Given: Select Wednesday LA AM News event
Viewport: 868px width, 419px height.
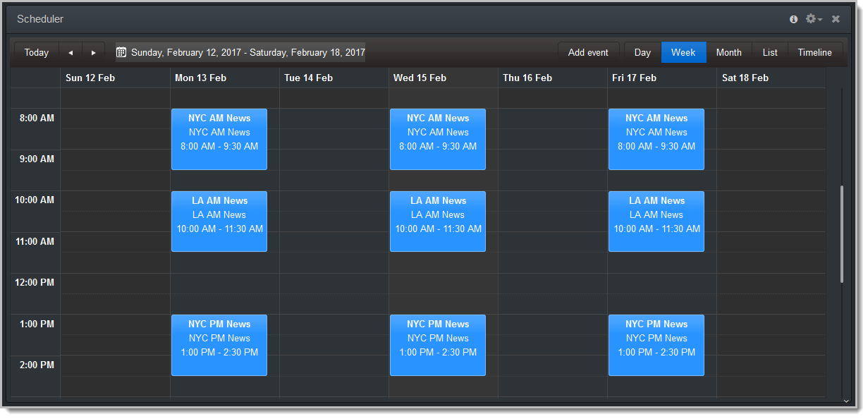Looking at the screenshot, I should pyautogui.click(x=438, y=221).
